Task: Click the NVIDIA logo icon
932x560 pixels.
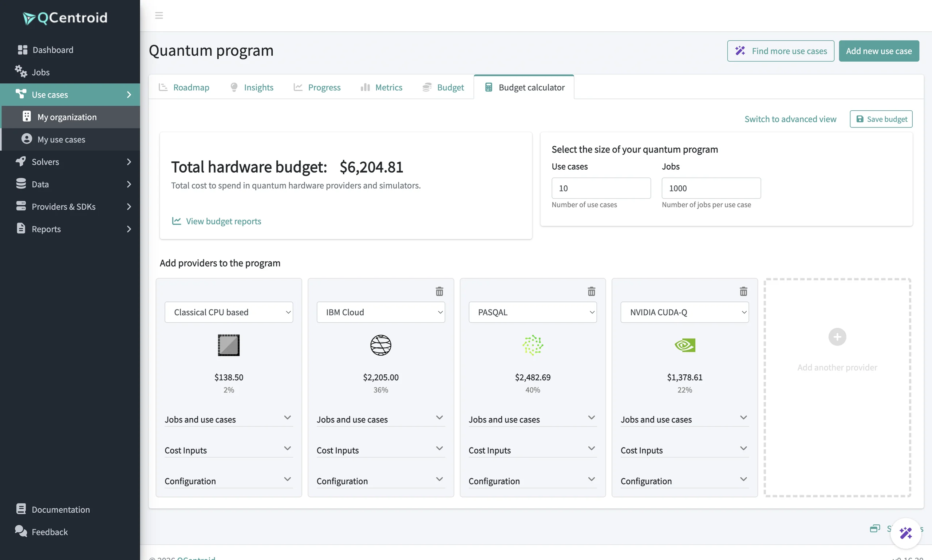Action: click(x=684, y=345)
